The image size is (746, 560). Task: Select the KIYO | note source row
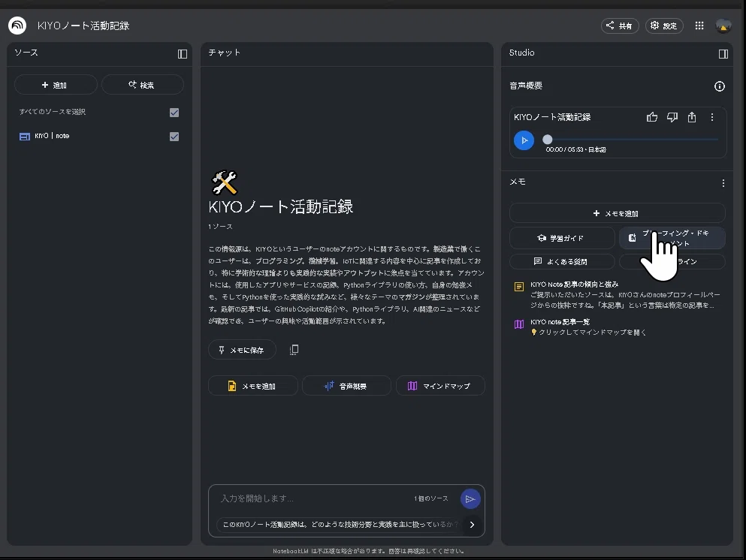99,137
